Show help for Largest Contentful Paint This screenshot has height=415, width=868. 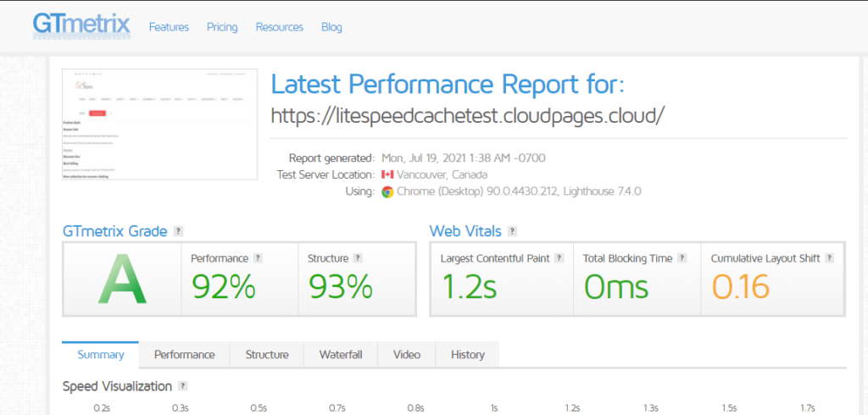click(559, 257)
